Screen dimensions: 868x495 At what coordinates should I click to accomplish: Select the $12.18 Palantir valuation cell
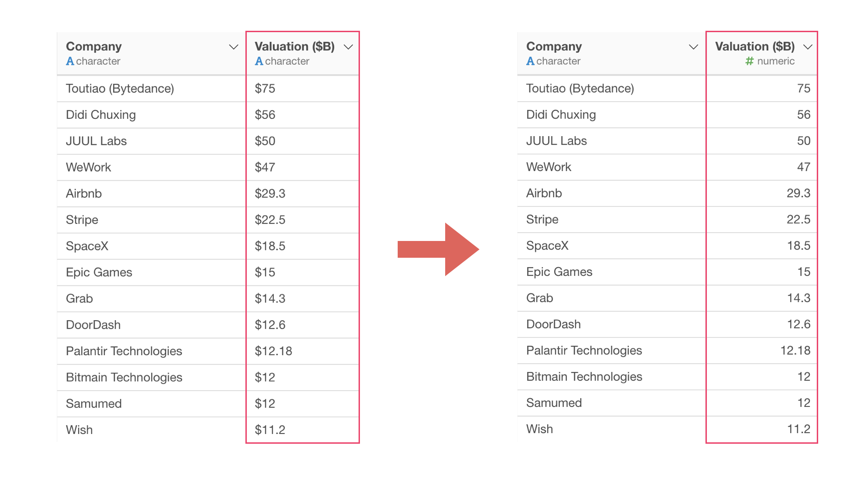pos(302,351)
